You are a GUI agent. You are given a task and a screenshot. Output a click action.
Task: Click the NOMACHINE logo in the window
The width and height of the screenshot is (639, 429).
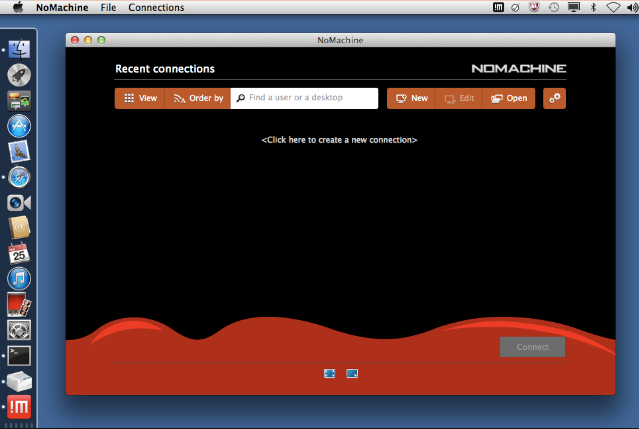click(519, 68)
